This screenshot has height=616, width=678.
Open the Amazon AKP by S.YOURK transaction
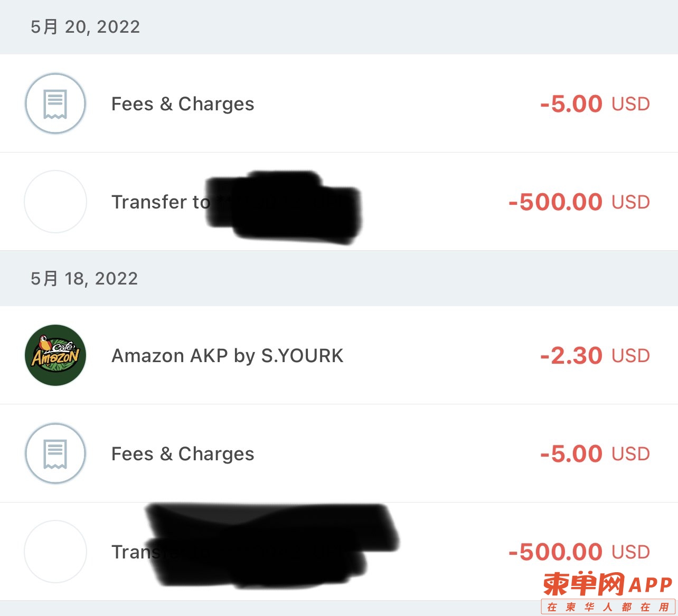[339, 355]
